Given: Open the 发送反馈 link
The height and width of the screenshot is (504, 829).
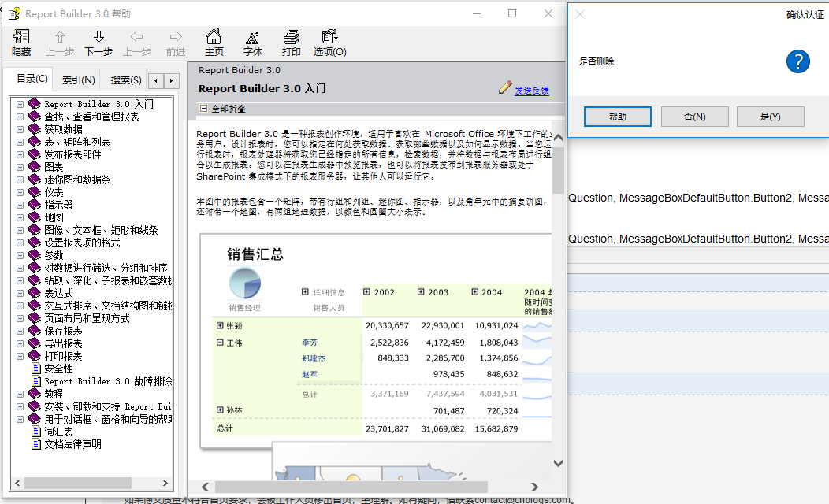Looking at the screenshot, I should click(x=532, y=91).
